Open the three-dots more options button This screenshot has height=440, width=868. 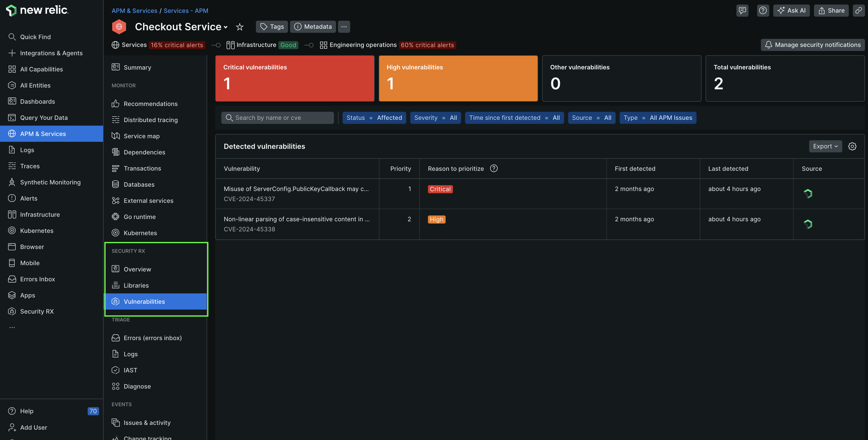[344, 26]
